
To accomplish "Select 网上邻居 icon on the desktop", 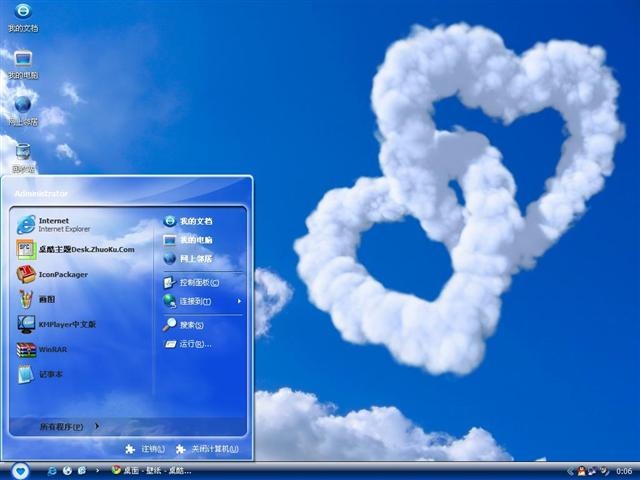I will click(23, 111).
